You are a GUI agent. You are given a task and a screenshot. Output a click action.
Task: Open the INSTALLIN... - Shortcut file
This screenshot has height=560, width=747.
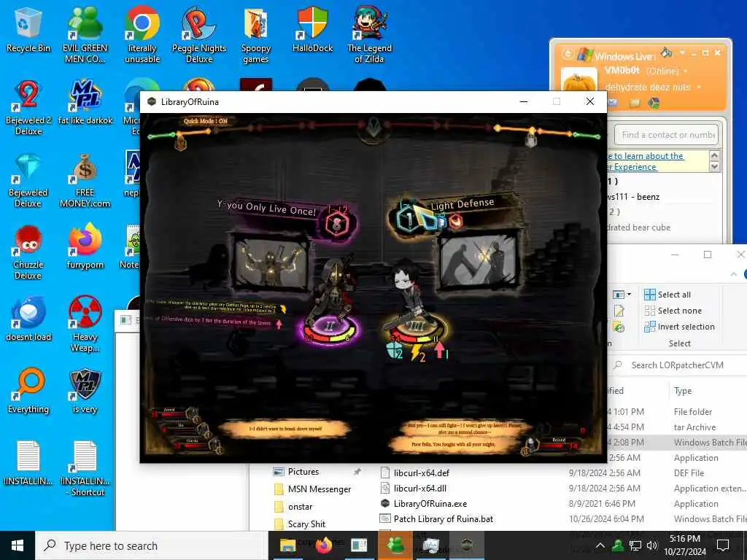[85, 469]
